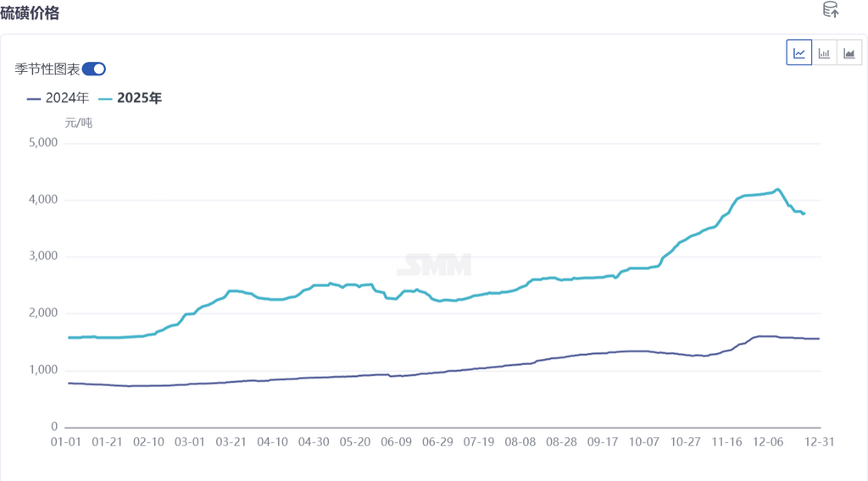Switch to area chart view
868x481 pixels.
(849, 53)
